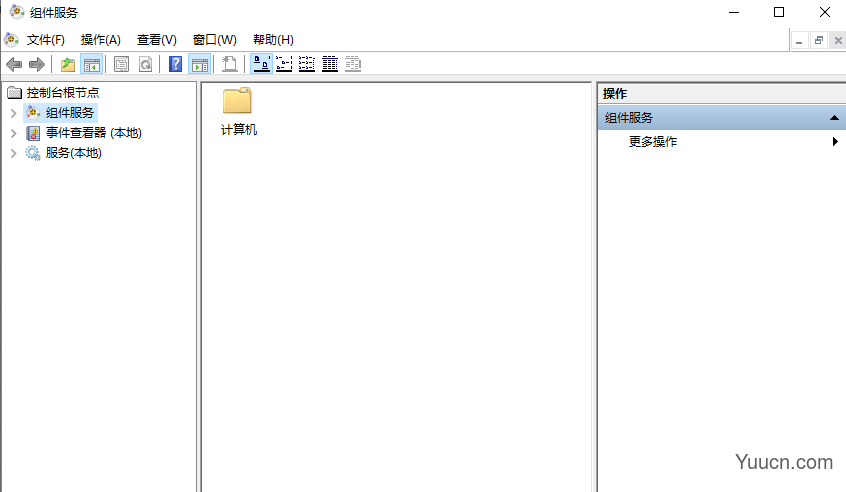
Task: Restore the inner MDI child window
Action: [818, 40]
